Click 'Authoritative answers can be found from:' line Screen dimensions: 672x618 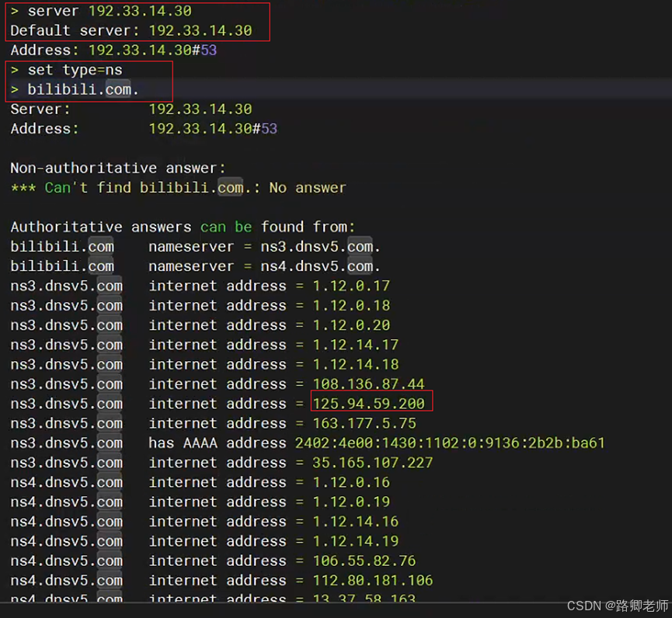(183, 227)
